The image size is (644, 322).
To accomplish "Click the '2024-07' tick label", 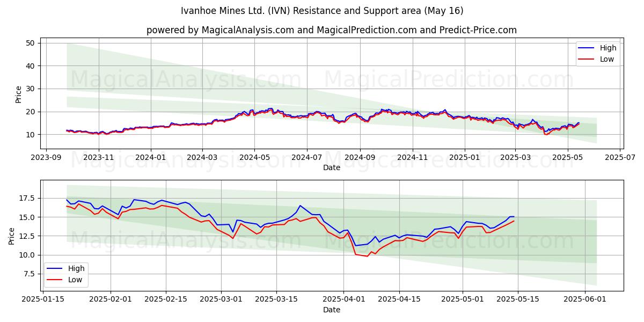I will tap(307, 157).
